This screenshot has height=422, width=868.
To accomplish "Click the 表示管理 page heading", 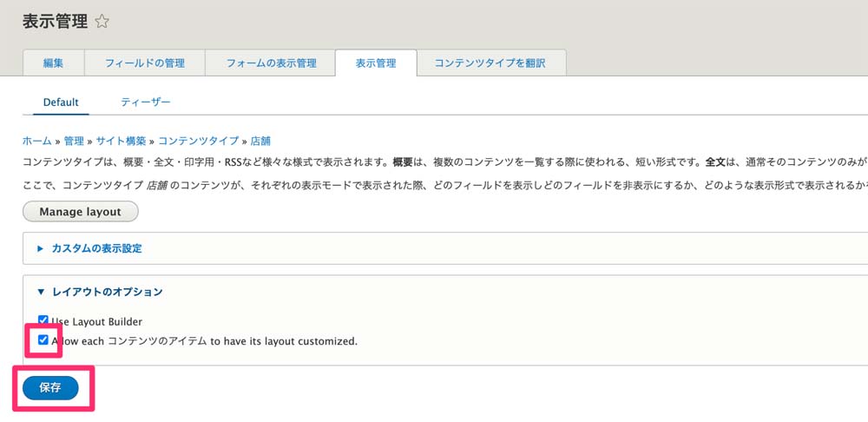I will tap(55, 22).
